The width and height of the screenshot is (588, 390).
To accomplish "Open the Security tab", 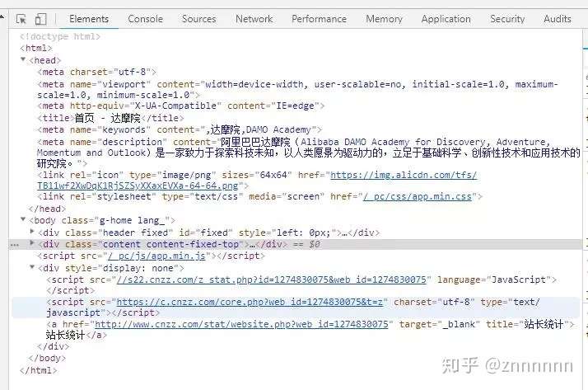I will coord(507,19).
